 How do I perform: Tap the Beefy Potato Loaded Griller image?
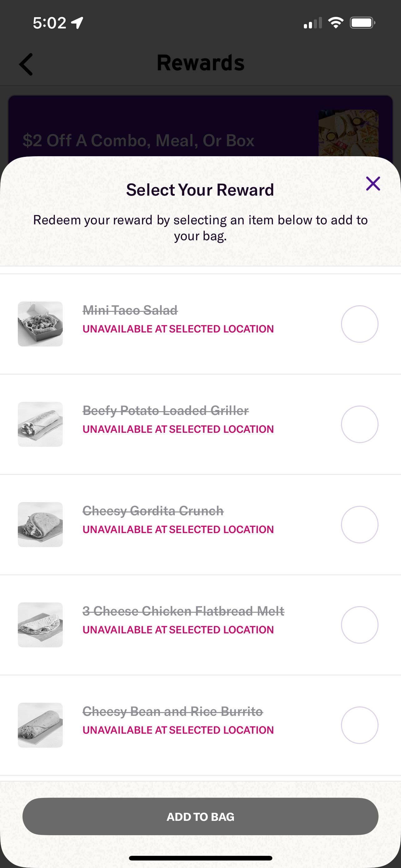40,424
